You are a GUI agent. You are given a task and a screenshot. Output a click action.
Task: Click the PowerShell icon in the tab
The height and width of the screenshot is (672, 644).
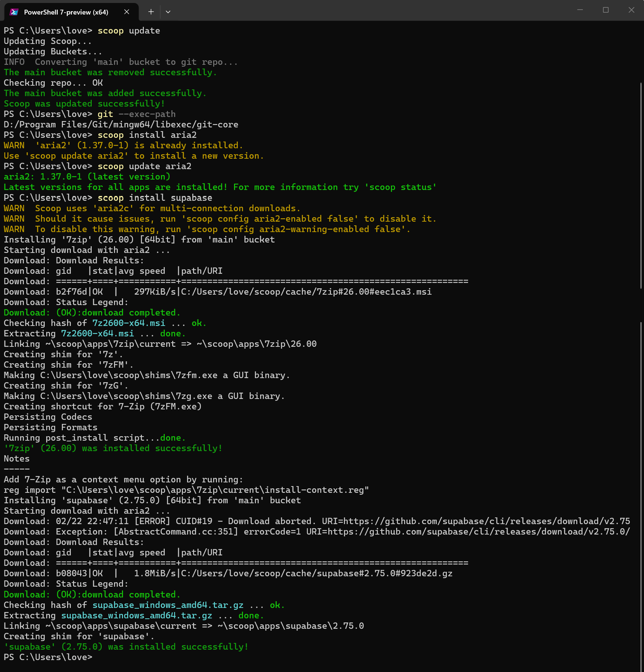pyautogui.click(x=14, y=12)
